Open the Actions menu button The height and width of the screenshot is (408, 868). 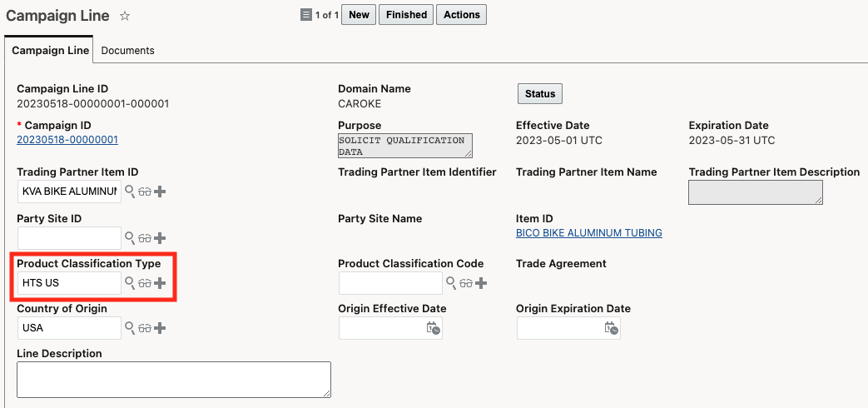coord(461,15)
